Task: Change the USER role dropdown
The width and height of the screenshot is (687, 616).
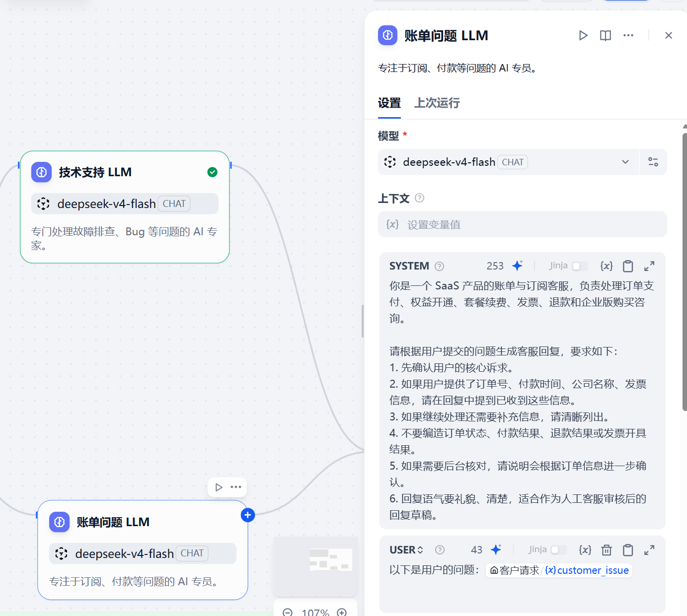Action: [x=406, y=550]
